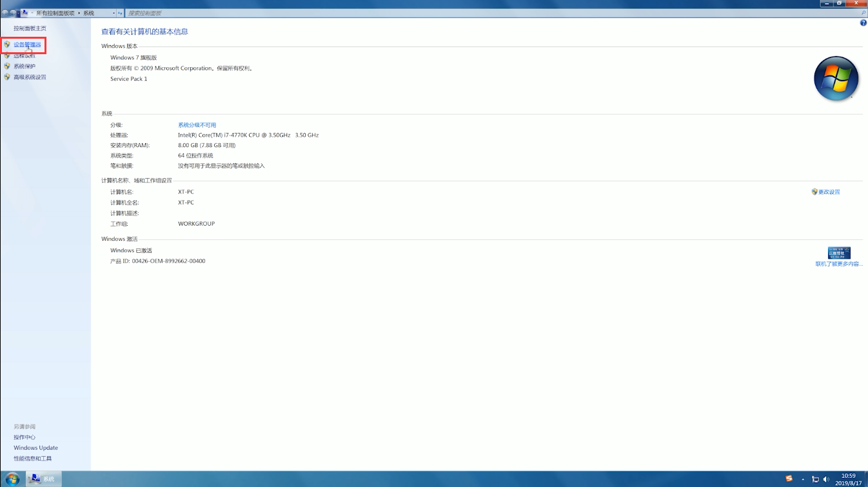The height and width of the screenshot is (487, 868).
Task: Open the recent pages dropdown beside Forward
Action: 19,13
